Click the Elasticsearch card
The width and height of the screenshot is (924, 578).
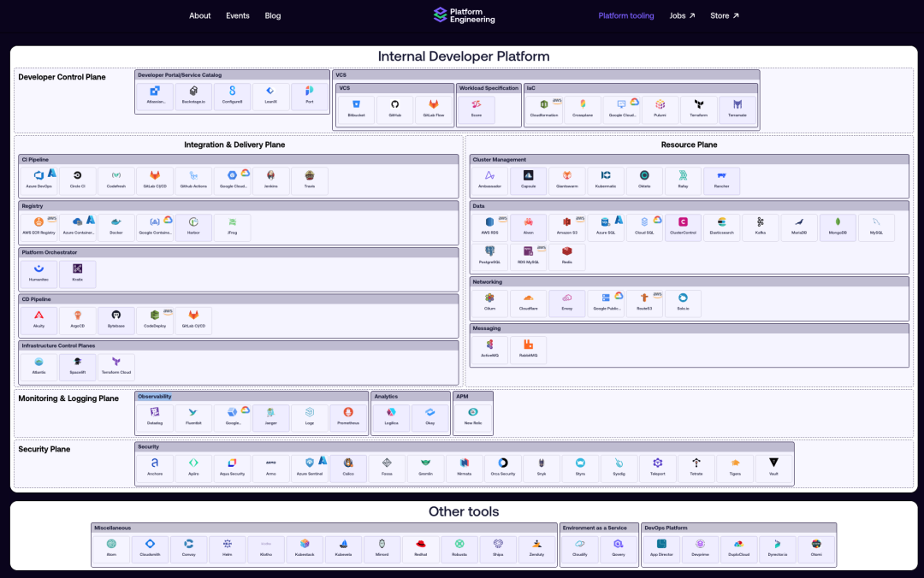pos(721,227)
